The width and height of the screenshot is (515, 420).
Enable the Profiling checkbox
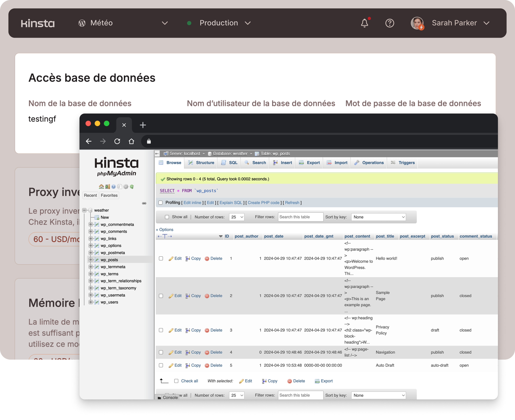click(x=161, y=203)
